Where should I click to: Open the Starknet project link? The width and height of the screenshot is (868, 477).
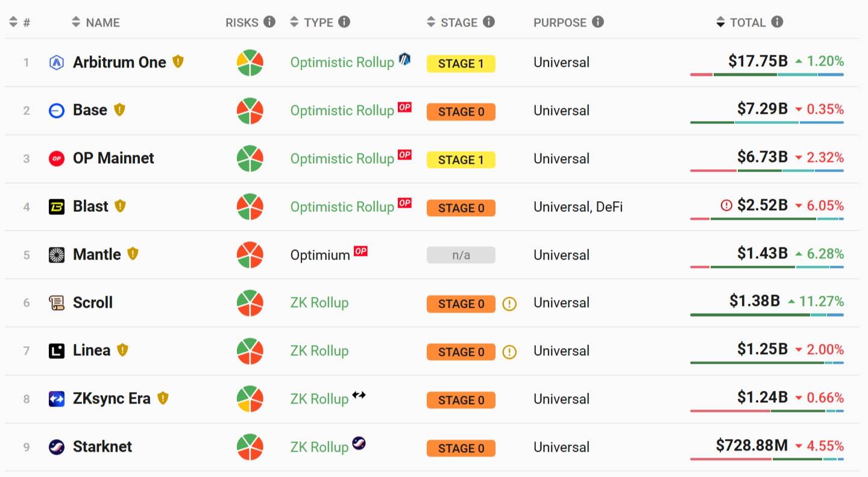tap(102, 447)
